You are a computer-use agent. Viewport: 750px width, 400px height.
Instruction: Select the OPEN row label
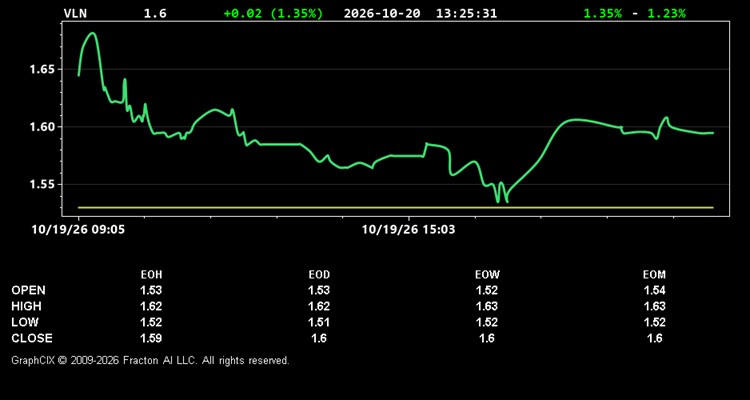coord(29,290)
